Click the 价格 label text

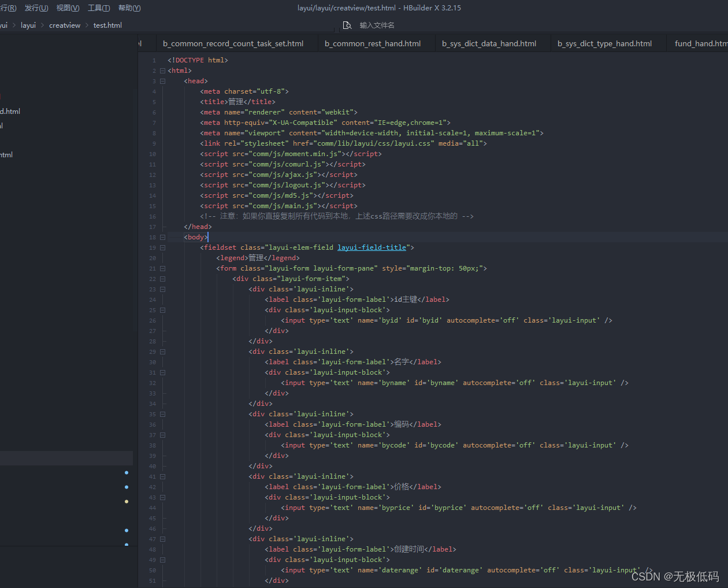[402, 487]
